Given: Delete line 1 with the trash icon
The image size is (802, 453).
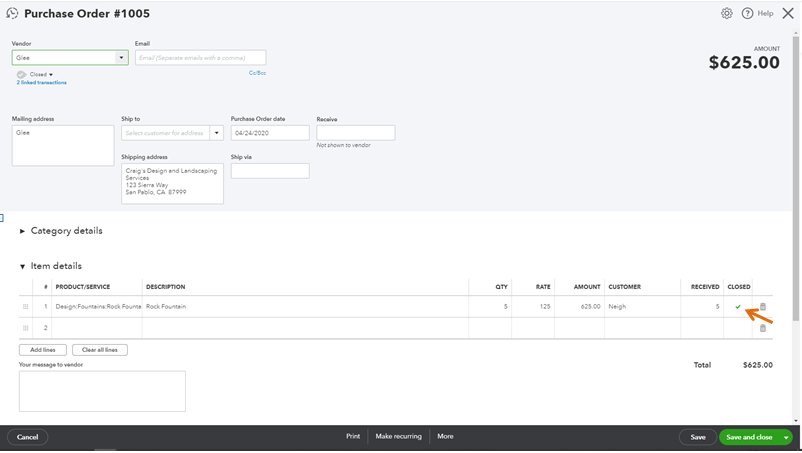Looking at the screenshot, I should click(x=763, y=307).
